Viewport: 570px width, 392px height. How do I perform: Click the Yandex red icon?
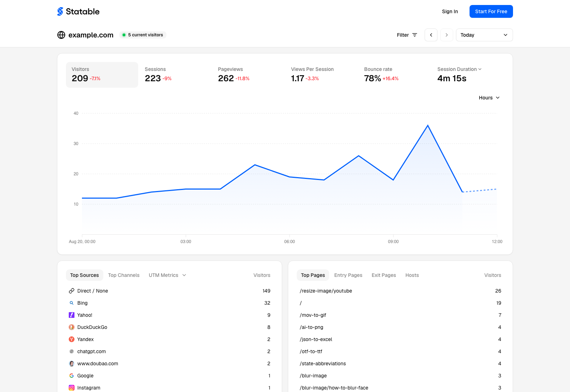(x=72, y=339)
